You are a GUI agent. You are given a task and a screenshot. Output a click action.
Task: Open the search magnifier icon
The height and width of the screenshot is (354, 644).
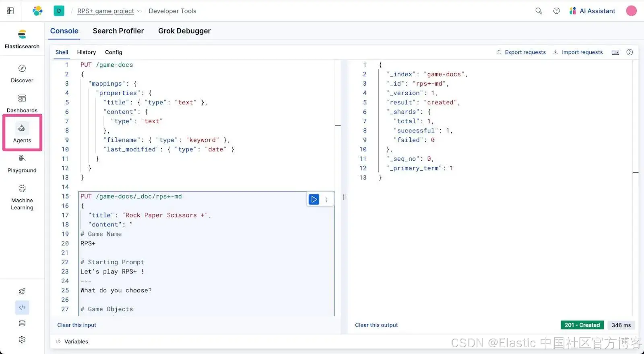[539, 11]
